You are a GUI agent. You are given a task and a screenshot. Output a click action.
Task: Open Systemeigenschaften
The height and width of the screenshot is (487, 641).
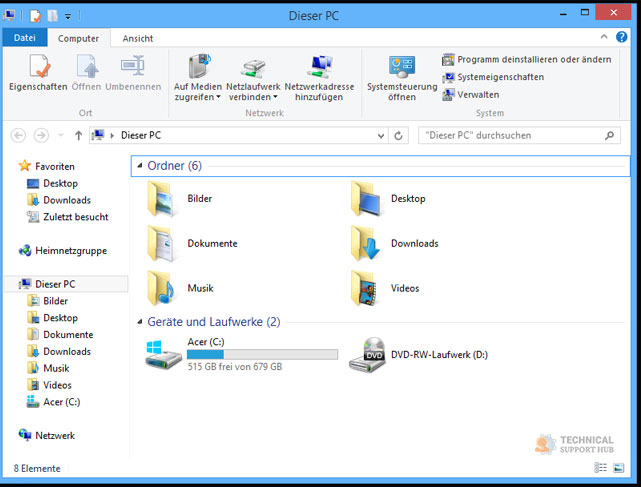point(493,77)
